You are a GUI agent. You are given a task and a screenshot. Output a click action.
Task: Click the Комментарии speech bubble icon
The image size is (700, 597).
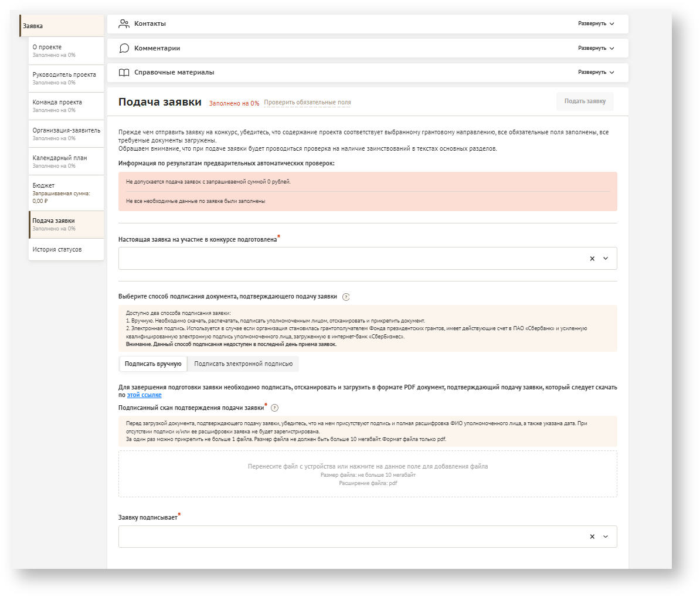click(x=124, y=48)
